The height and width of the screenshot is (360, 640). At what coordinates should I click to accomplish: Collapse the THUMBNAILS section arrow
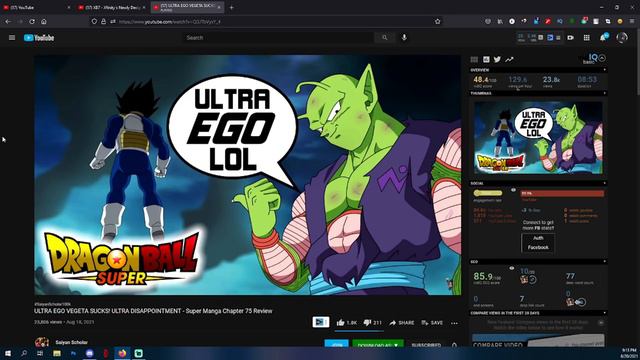(x=604, y=93)
